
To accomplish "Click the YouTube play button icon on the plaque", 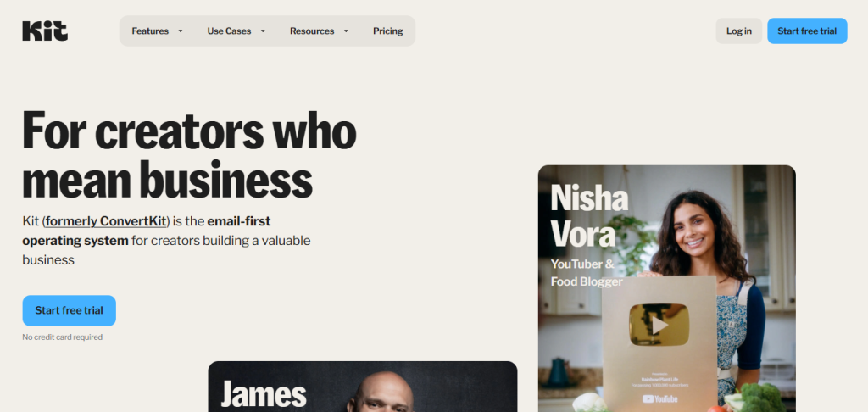I will [659, 325].
